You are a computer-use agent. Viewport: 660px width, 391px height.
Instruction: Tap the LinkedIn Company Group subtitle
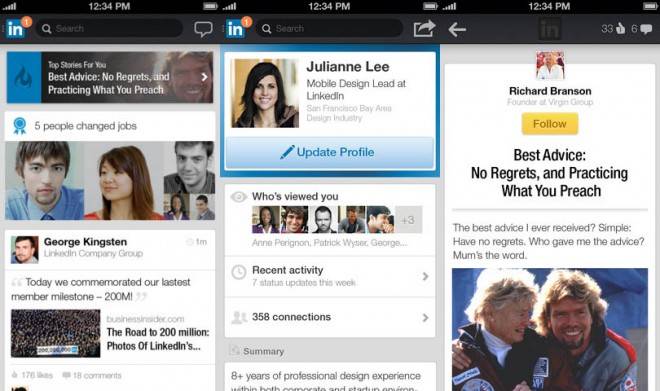pyautogui.click(x=93, y=253)
